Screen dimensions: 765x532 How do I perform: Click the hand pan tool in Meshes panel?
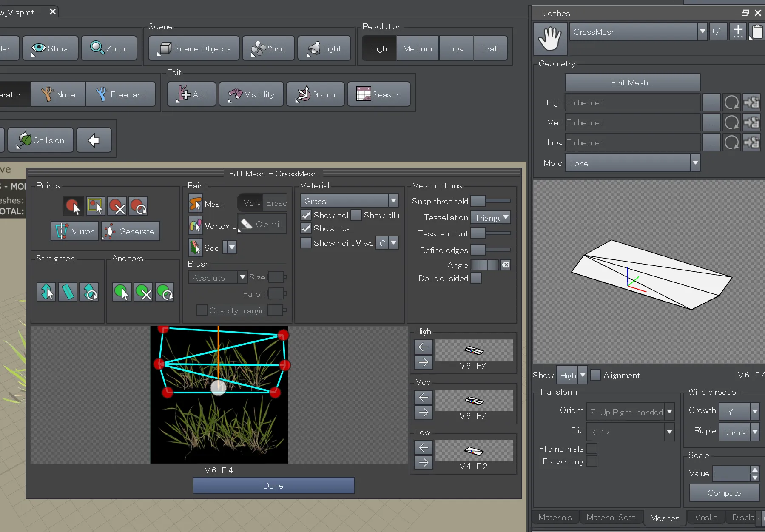tap(550, 39)
